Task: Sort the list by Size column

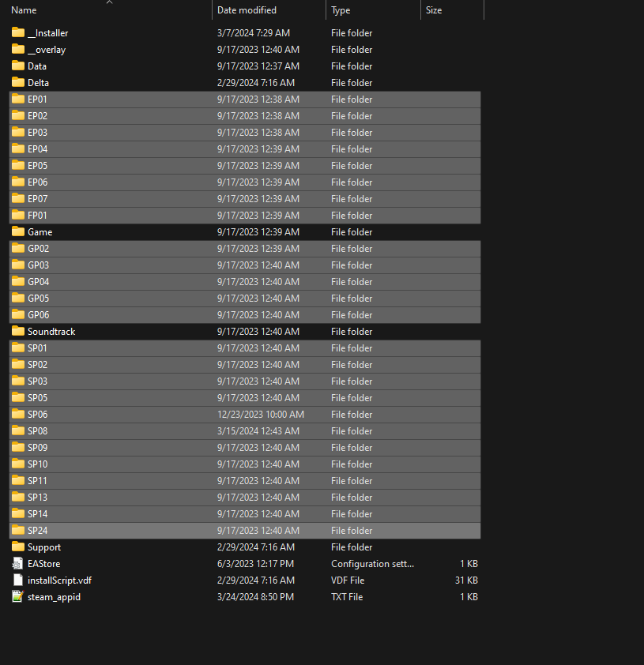Action: click(434, 10)
